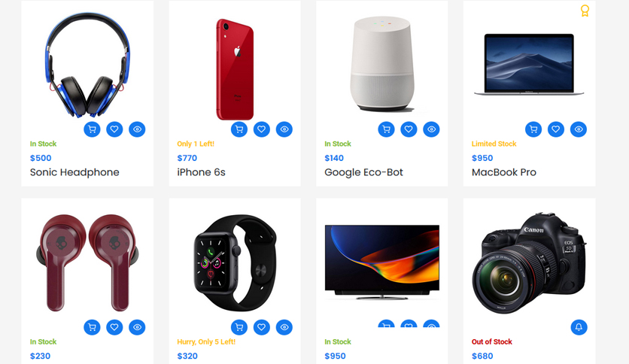Click notify bell on Canon camera
The height and width of the screenshot is (364, 629).
coord(579,327)
